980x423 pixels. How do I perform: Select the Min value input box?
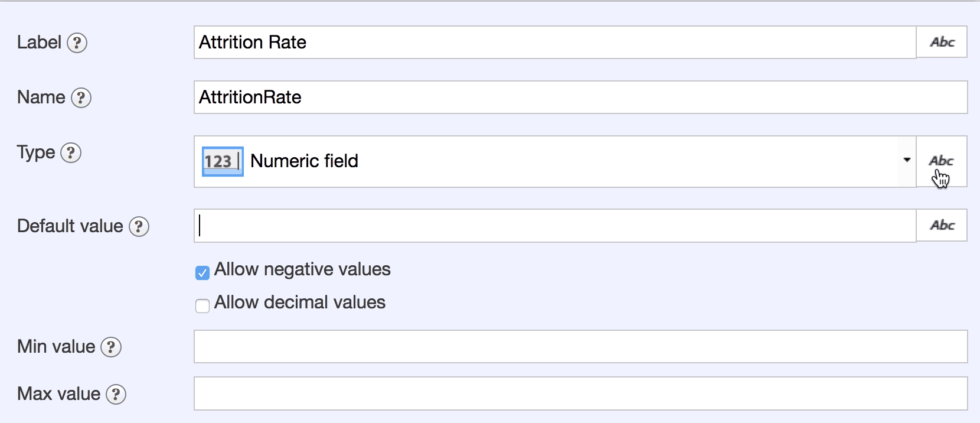click(x=580, y=347)
